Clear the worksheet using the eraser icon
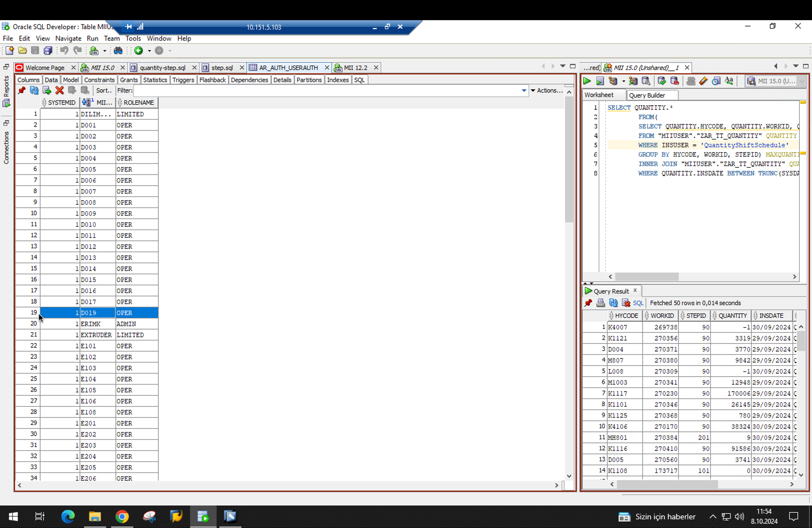 703,81
